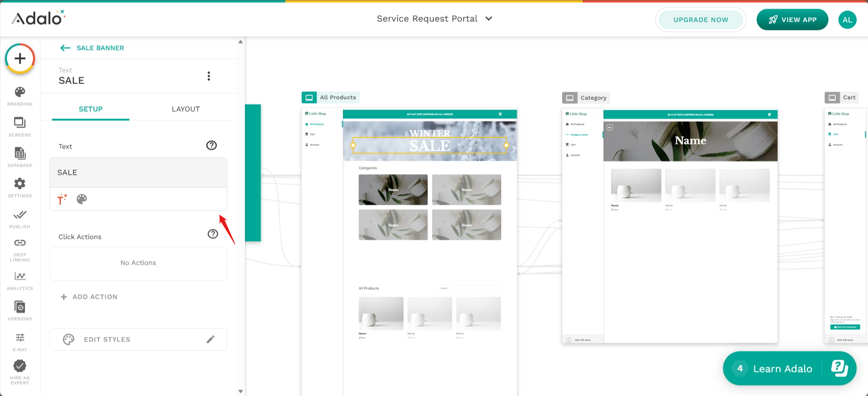The width and height of the screenshot is (868, 396).
Task: Open help icon next to Text label
Action: click(x=211, y=145)
